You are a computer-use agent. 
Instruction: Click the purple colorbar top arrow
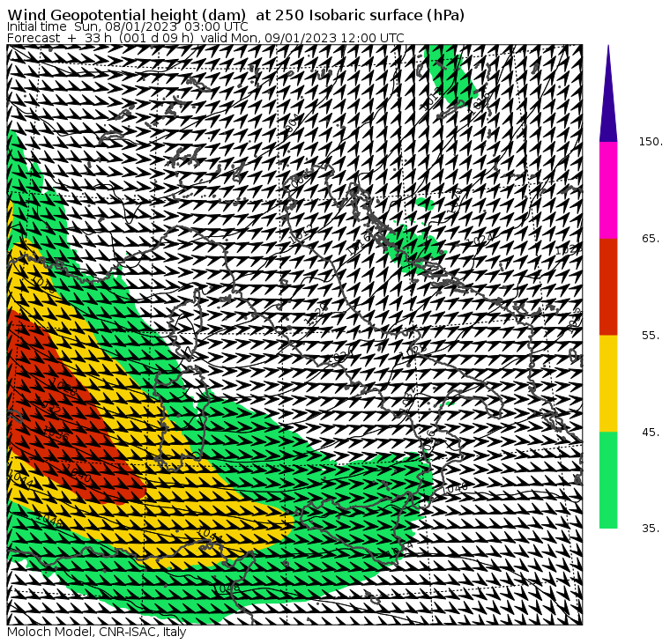click(608, 93)
